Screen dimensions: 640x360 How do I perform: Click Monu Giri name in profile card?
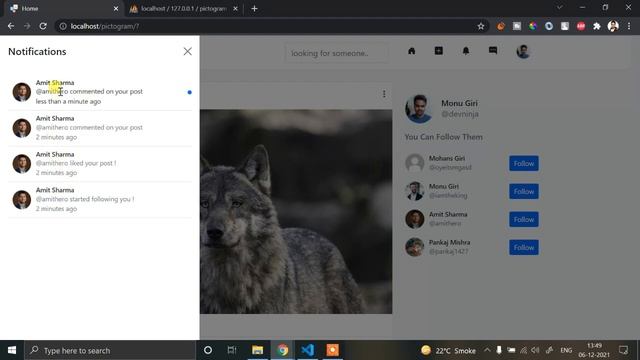click(x=459, y=103)
